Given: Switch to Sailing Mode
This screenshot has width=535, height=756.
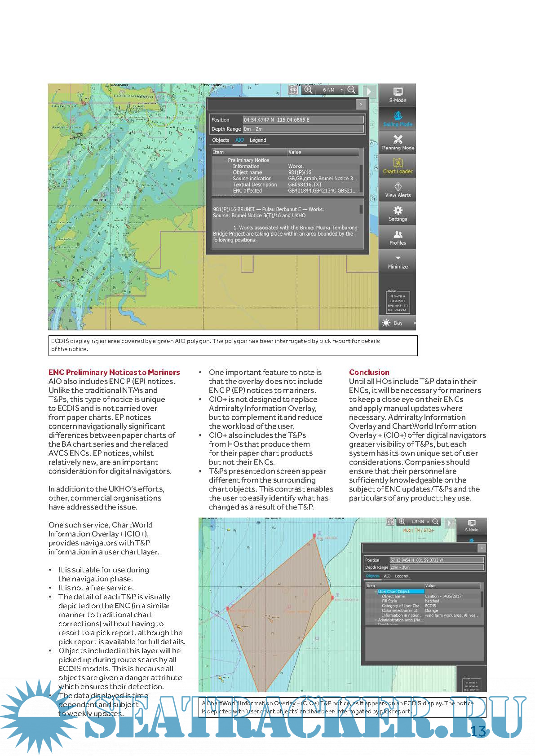Looking at the screenshot, I should [x=397, y=119].
